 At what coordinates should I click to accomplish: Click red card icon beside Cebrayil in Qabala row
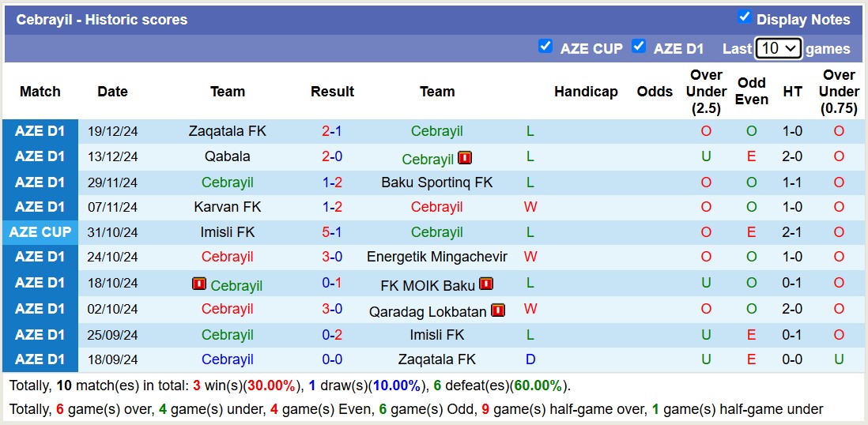(x=464, y=157)
